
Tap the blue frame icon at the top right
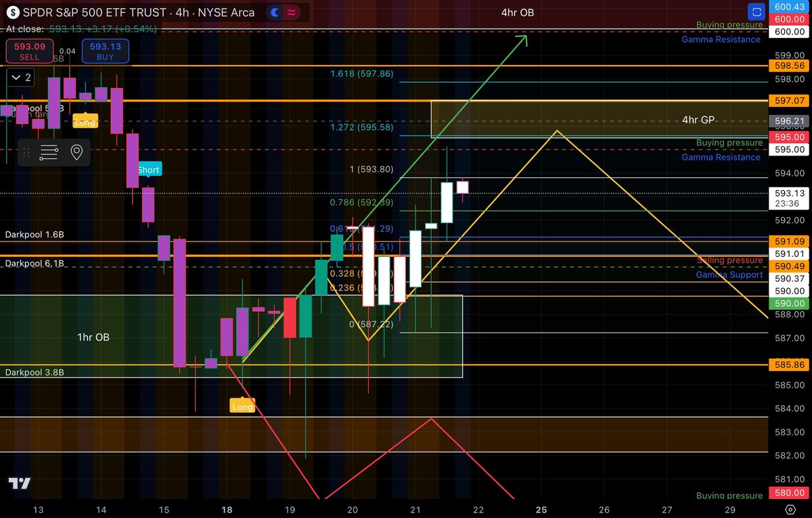coord(757,11)
